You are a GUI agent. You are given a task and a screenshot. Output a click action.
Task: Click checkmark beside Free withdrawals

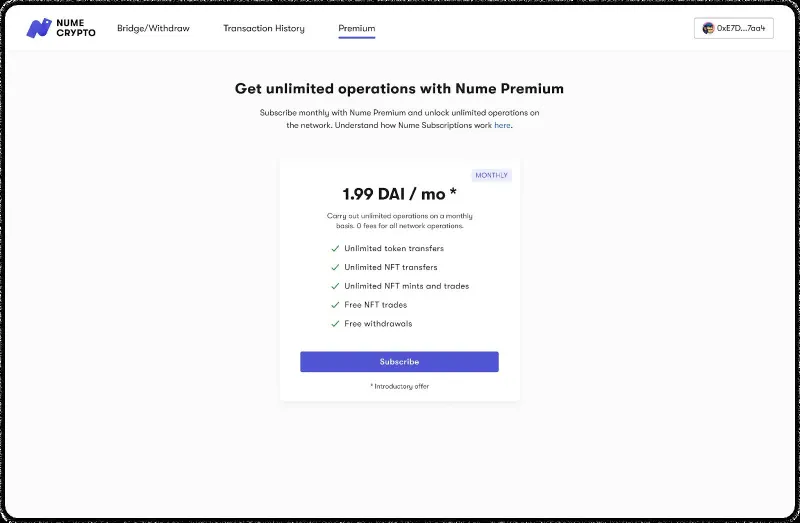(x=335, y=324)
